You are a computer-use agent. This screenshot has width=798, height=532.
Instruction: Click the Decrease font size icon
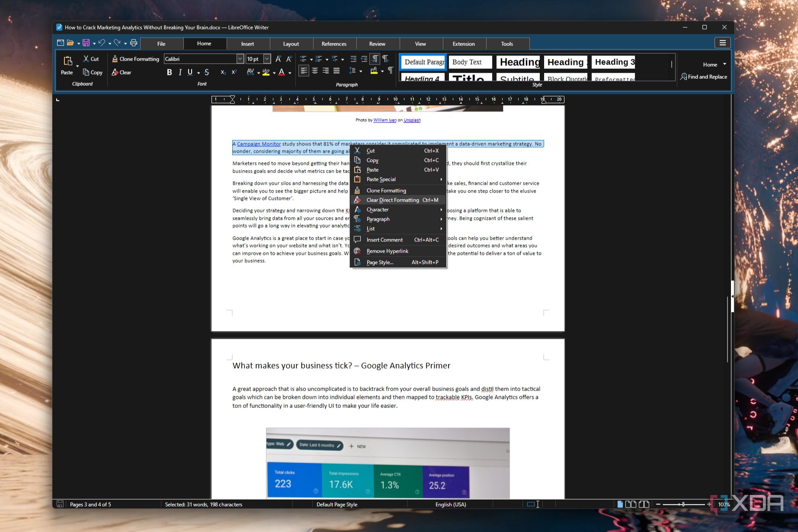(289, 59)
